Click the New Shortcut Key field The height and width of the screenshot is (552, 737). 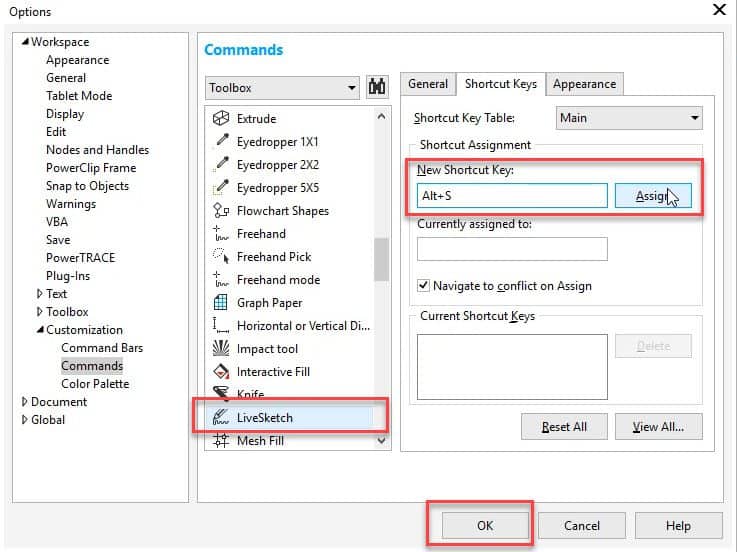(511, 196)
